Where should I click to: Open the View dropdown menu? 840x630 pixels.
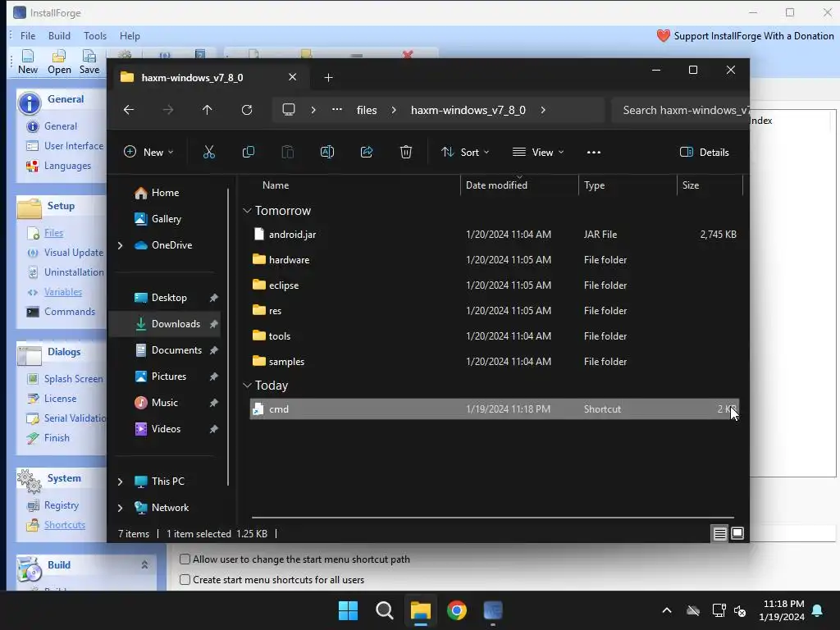[x=538, y=152]
